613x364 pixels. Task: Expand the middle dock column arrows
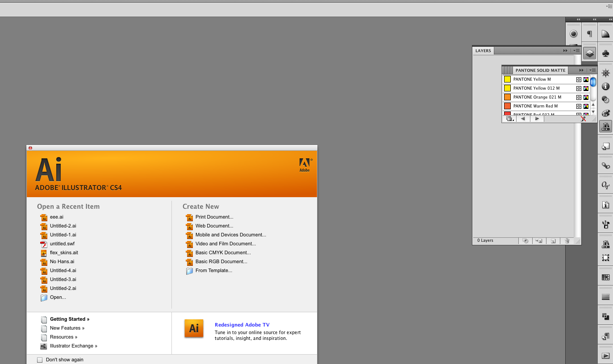(594, 19)
